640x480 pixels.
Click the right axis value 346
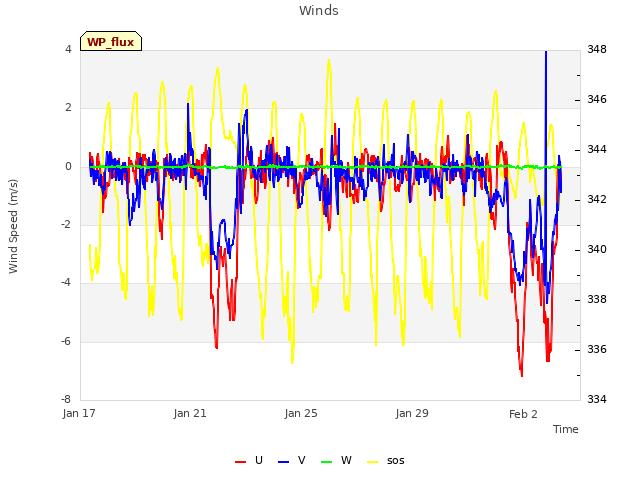tap(597, 99)
